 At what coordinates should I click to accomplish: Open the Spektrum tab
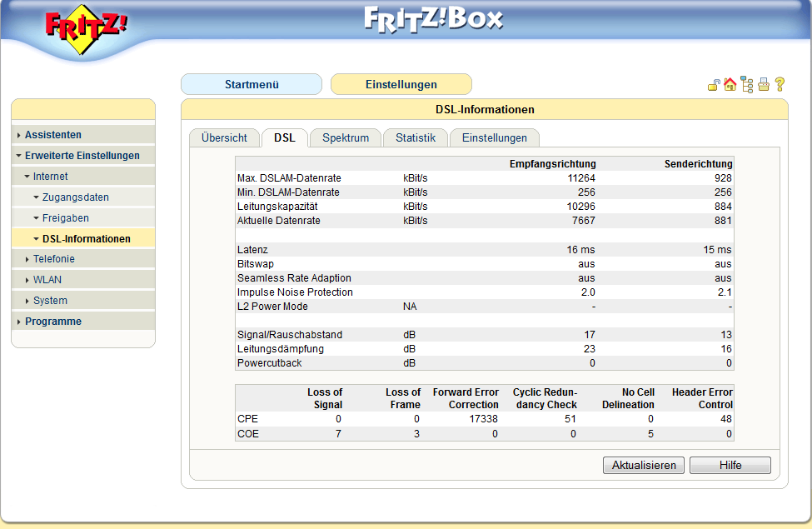tap(346, 137)
